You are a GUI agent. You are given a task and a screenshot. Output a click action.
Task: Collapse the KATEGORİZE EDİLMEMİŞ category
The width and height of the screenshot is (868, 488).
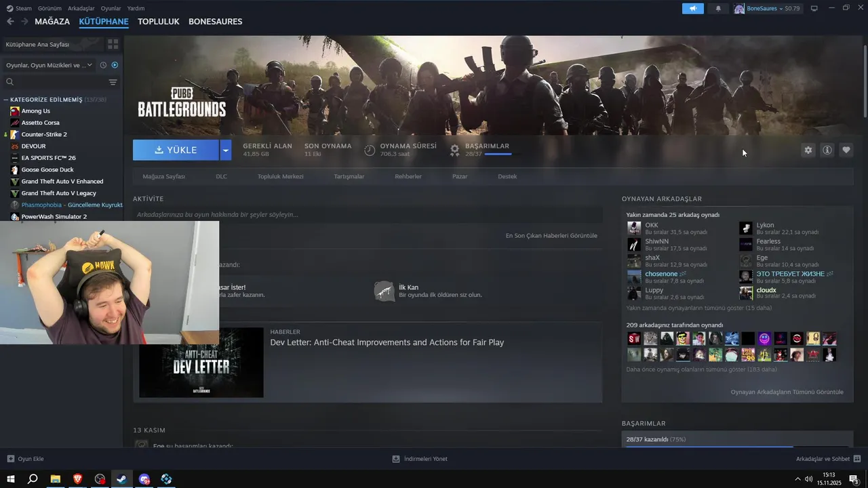pos(6,100)
